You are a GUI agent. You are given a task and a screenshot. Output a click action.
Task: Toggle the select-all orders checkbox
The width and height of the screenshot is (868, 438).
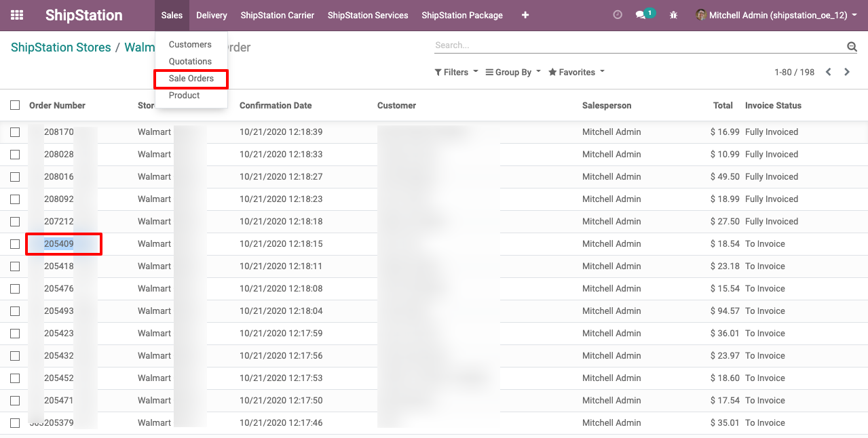(15, 105)
